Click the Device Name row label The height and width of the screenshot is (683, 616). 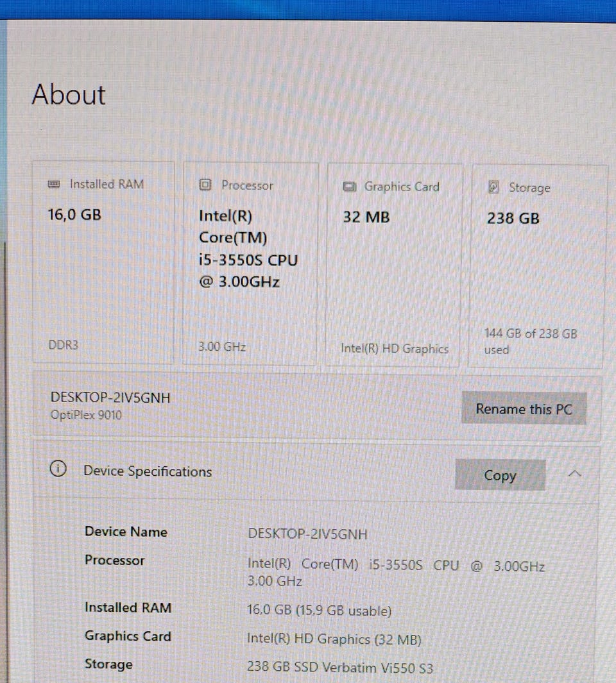click(x=126, y=532)
